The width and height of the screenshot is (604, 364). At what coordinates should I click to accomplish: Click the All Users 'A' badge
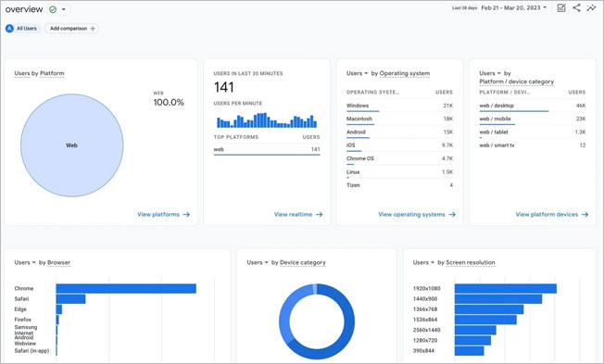[9, 29]
